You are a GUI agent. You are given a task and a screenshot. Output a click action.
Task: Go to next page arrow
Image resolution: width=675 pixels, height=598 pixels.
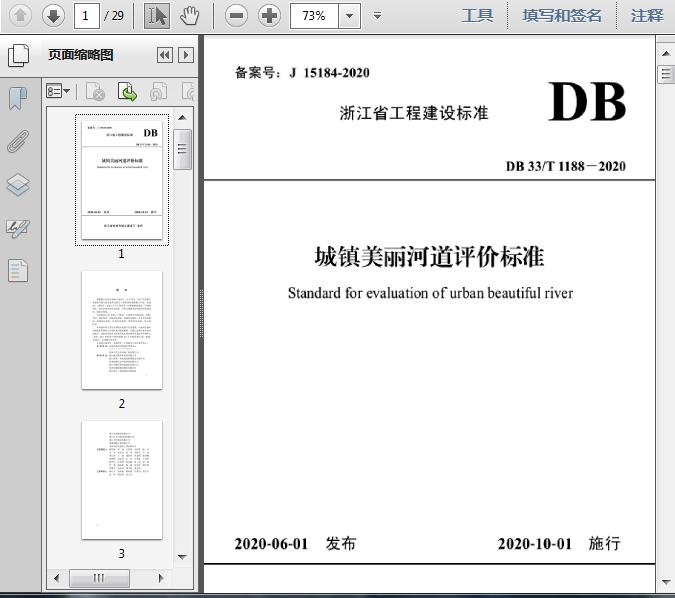point(53,15)
